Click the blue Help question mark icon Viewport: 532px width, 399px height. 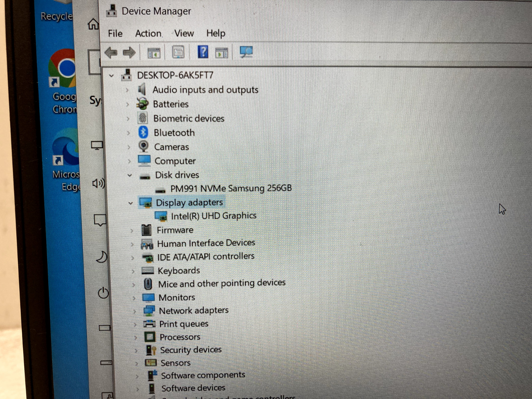coord(203,52)
